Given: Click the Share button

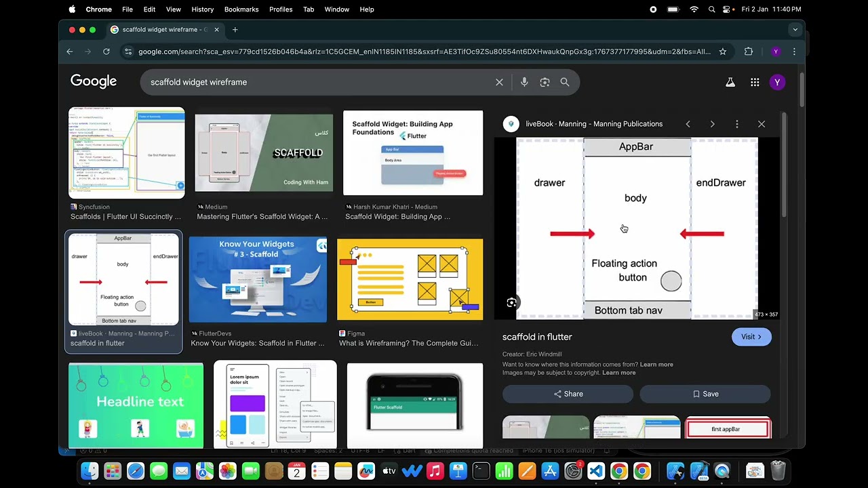Looking at the screenshot, I should pos(568,394).
